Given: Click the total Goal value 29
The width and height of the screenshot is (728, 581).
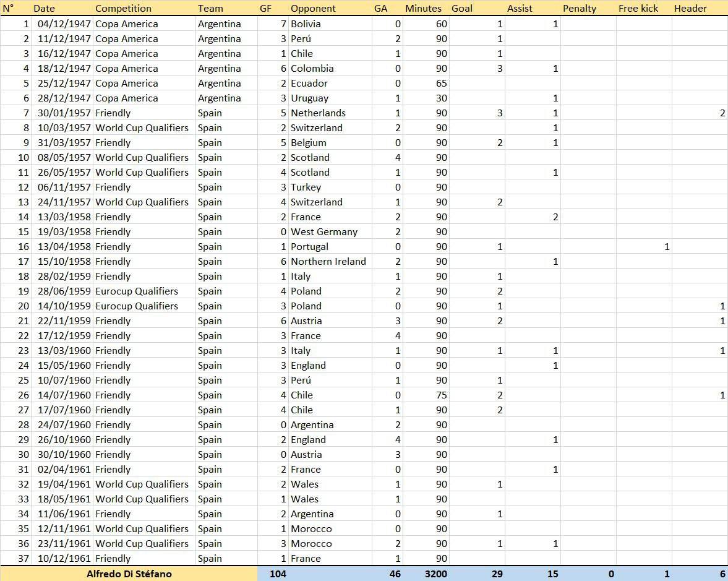Looking at the screenshot, I should tap(497, 574).
